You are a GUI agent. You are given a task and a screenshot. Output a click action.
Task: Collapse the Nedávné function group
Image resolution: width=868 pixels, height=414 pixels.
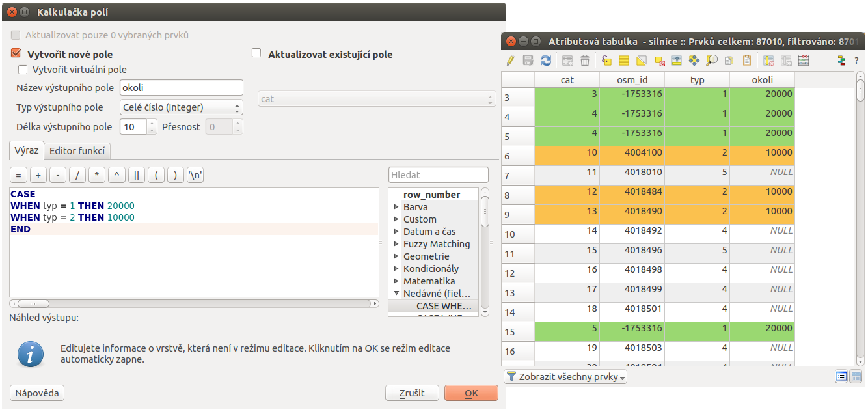397,294
